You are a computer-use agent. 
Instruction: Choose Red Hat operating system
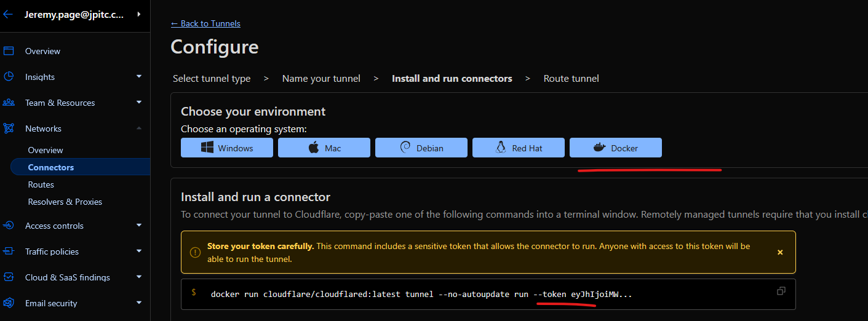(519, 148)
